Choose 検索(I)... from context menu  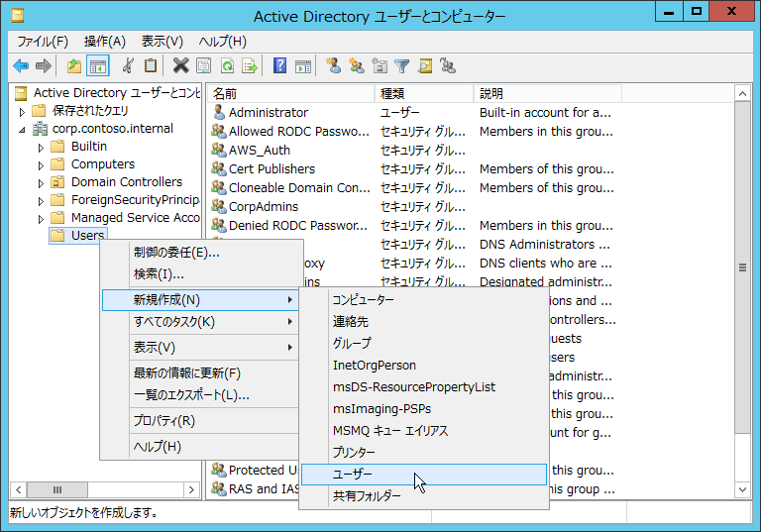[199, 274]
